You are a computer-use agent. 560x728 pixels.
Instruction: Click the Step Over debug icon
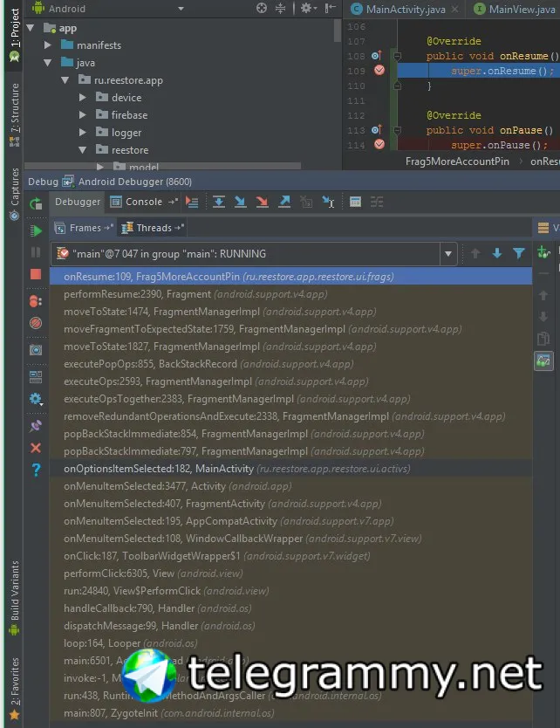219,202
